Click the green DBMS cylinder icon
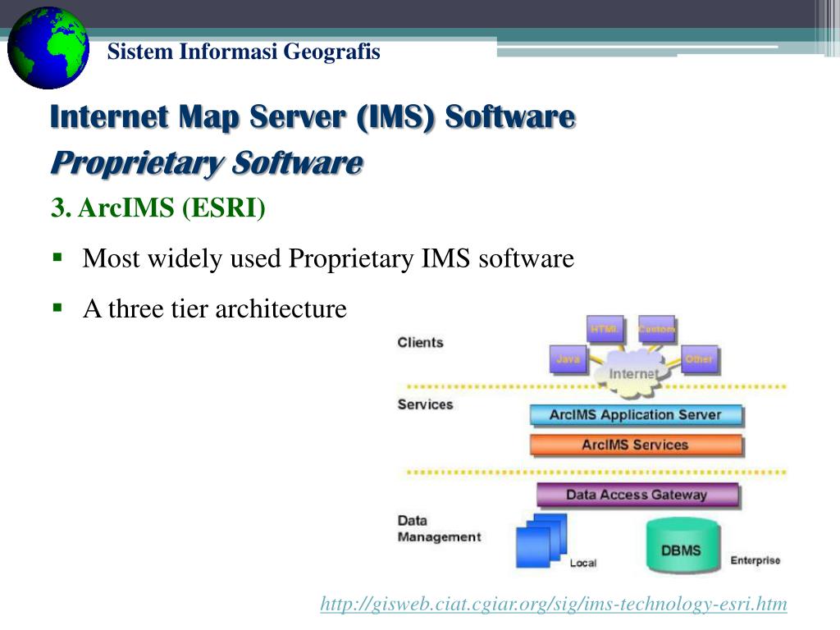The width and height of the screenshot is (840, 630). pyautogui.click(x=682, y=546)
